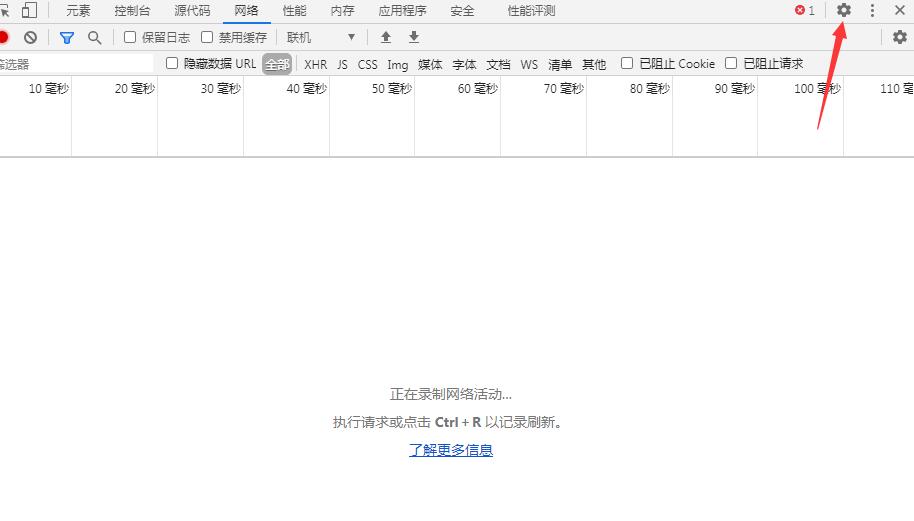
Task: Click the 20 毫秒 timeline marker
Action: [135, 89]
